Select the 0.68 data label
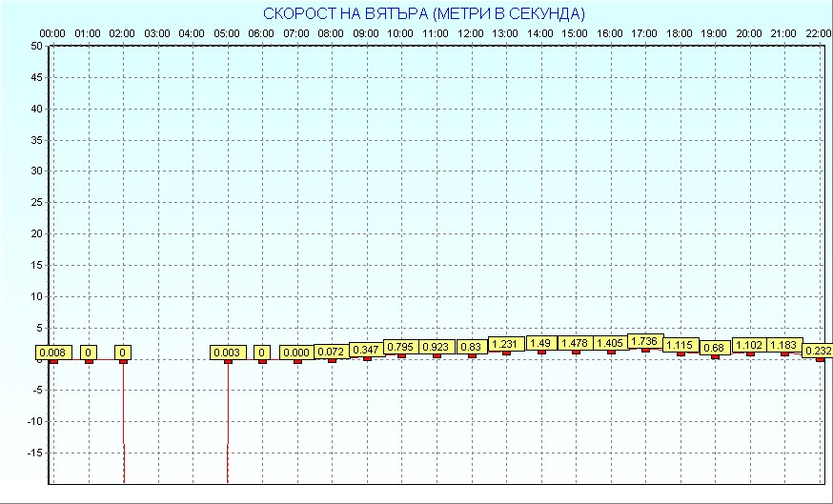 tap(715, 348)
